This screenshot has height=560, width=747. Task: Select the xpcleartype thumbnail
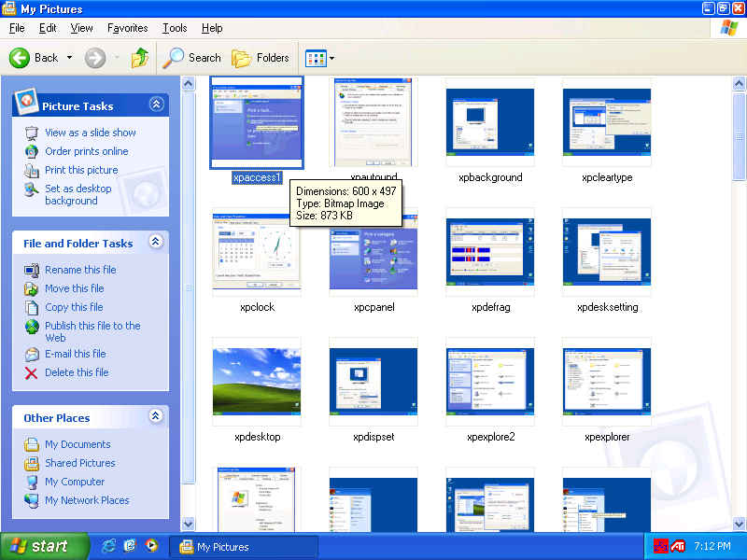[x=607, y=123]
